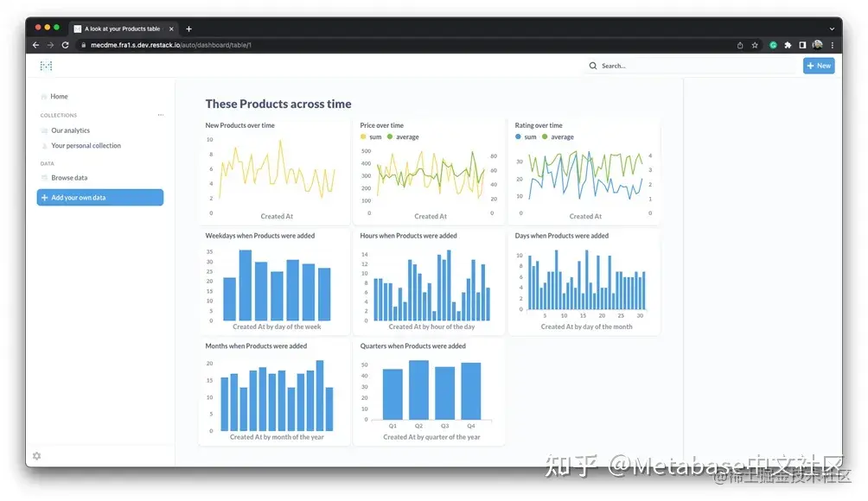This screenshot has width=868, height=501.
Task: Open the Collections ellipsis menu
Action: click(x=161, y=115)
